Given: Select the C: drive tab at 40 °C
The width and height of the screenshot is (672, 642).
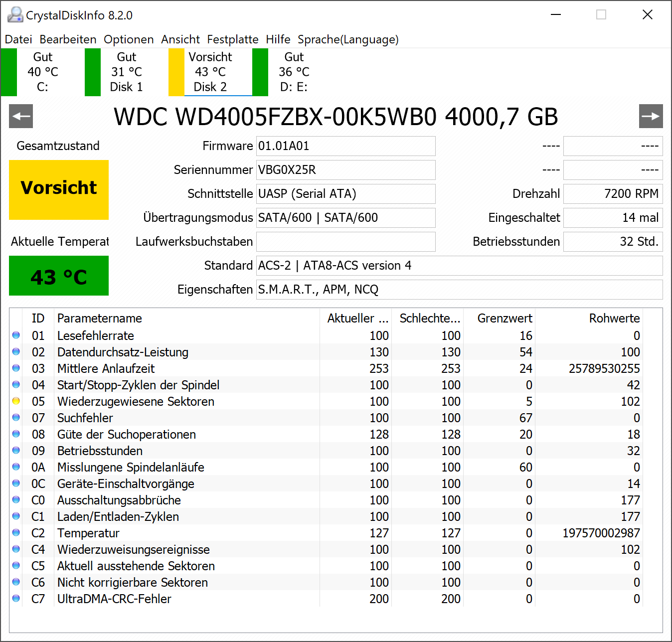Looking at the screenshot, I should 42,72.
